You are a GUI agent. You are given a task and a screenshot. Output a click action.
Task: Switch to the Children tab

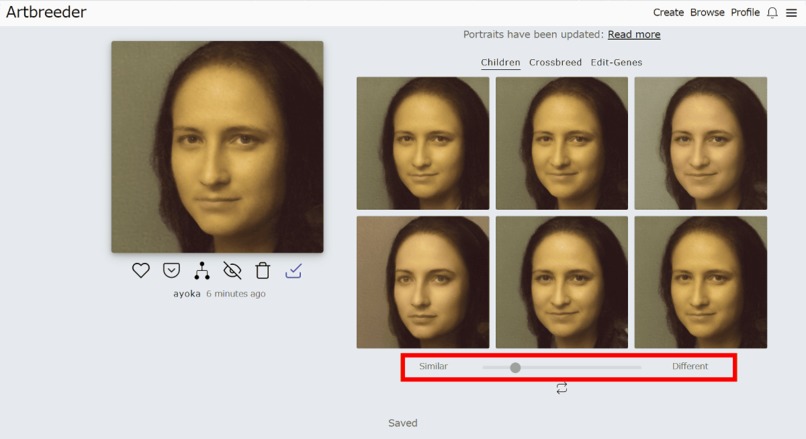[501, 62]
